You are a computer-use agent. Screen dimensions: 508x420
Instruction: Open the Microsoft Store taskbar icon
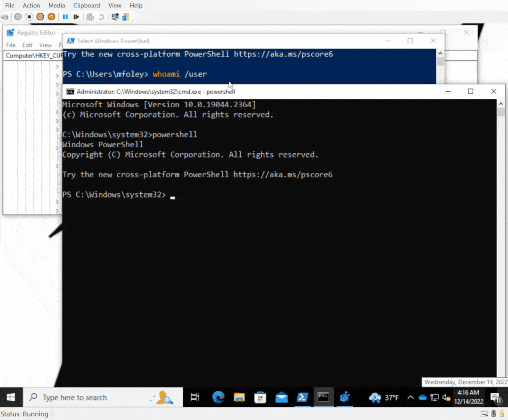[x=260, y=397]
